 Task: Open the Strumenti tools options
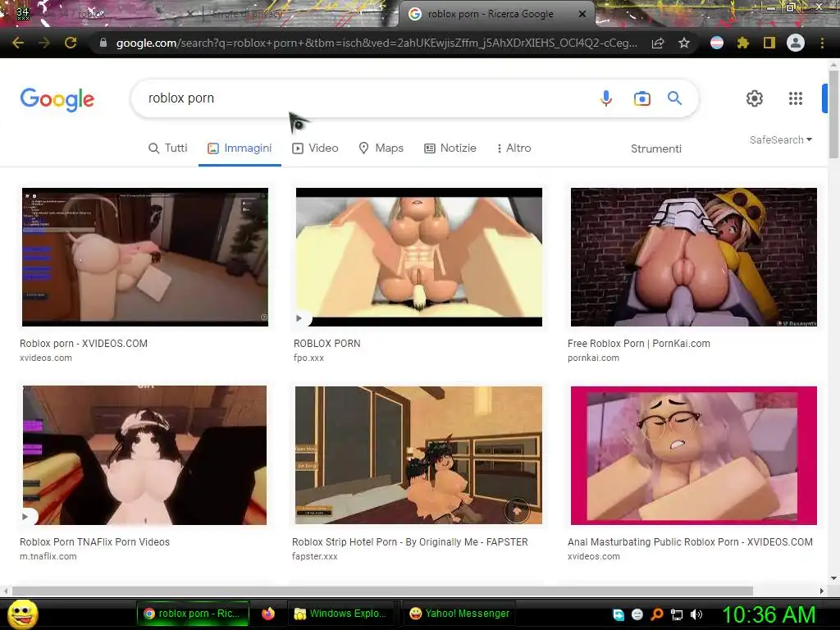coord(655,149)
